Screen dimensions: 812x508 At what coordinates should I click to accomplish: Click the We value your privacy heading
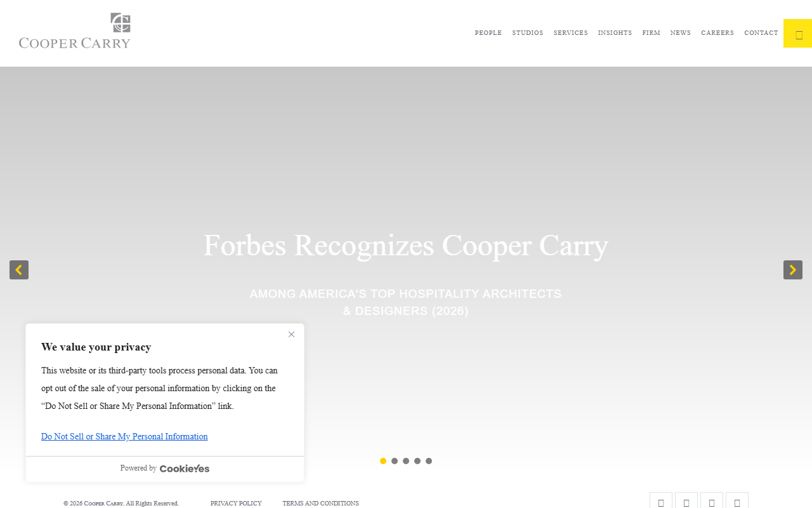click(x=96, y=347)
